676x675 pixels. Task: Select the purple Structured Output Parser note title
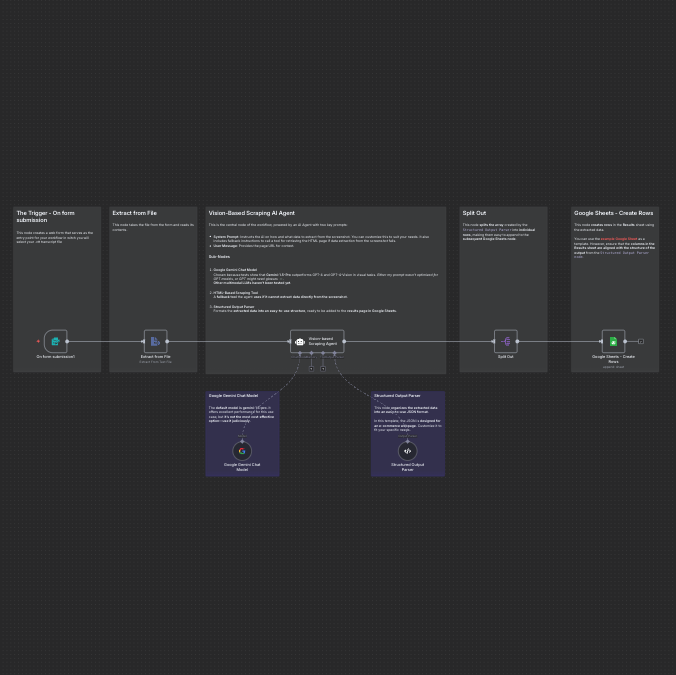[x=397, y=396]
